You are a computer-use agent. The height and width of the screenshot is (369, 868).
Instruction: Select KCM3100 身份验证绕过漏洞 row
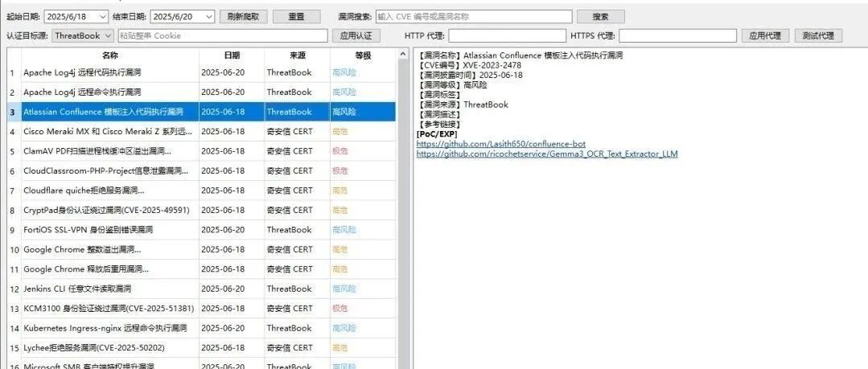click(201, 309)
